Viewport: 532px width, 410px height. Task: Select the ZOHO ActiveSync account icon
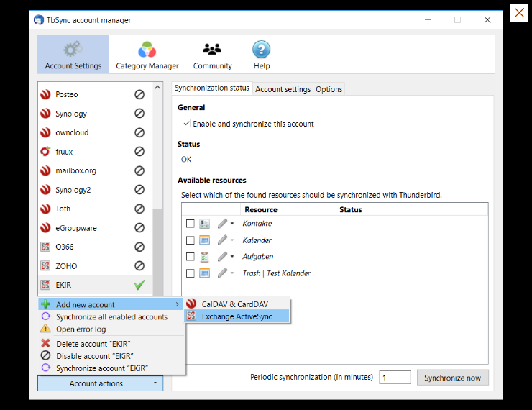(45, 265)
